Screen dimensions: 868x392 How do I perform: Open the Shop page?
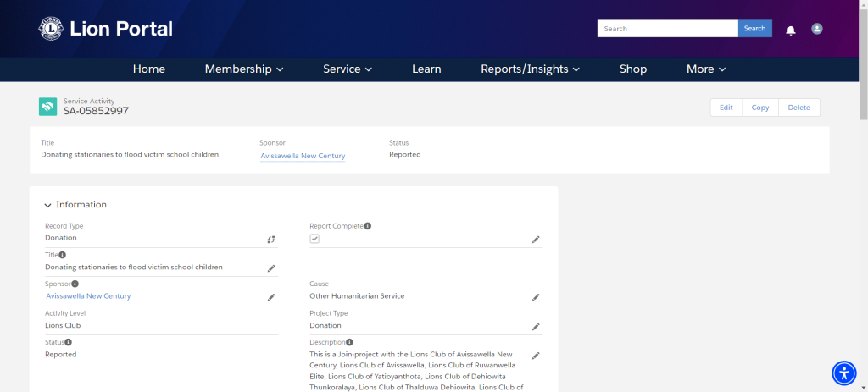[x=633, y=69]
